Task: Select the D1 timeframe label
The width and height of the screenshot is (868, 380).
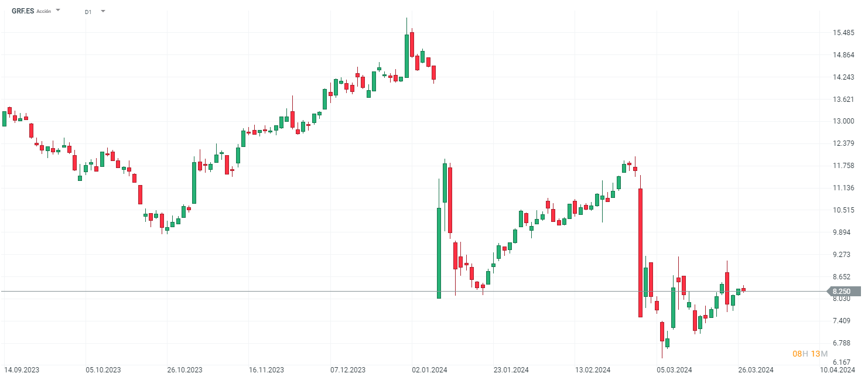Action: click(x=88, y=12)
